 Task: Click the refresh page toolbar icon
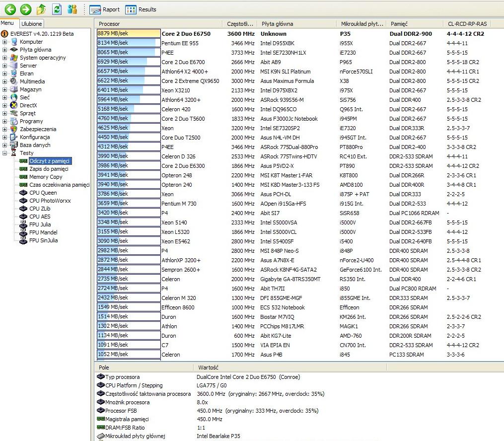[57, 9]
